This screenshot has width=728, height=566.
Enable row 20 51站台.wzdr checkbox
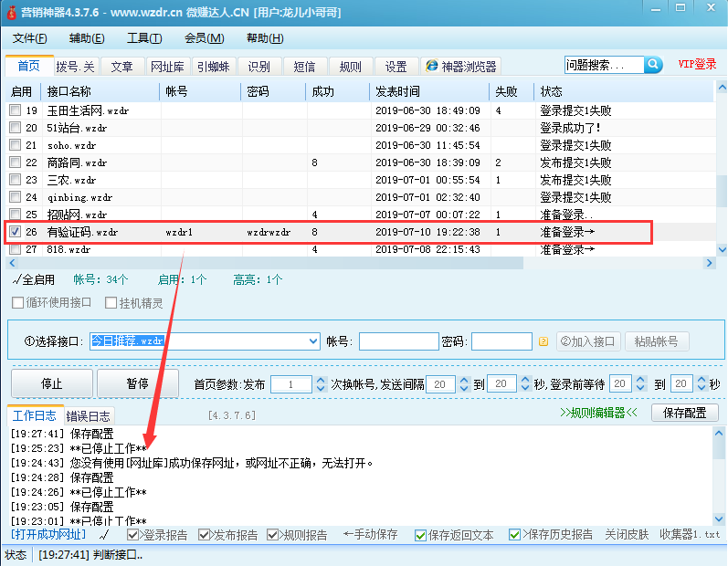tap(16, 127)
